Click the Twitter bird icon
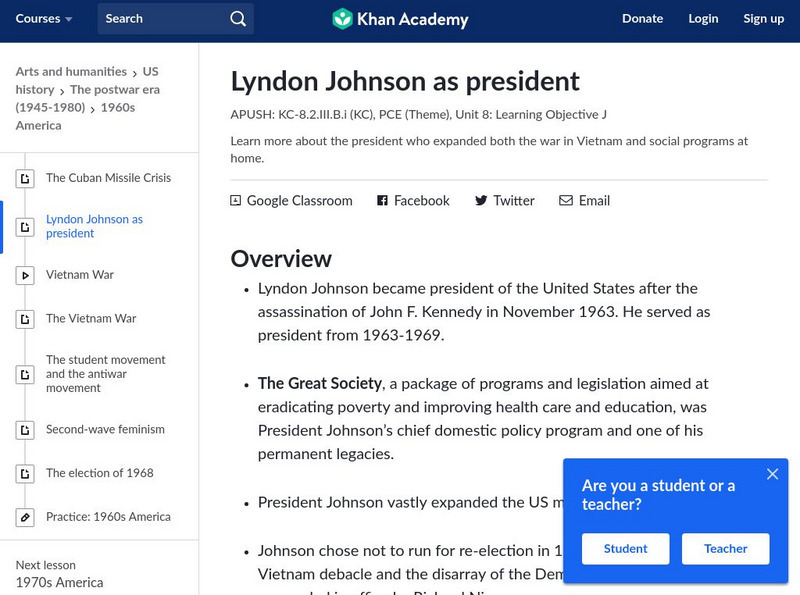 click(481, 201)
